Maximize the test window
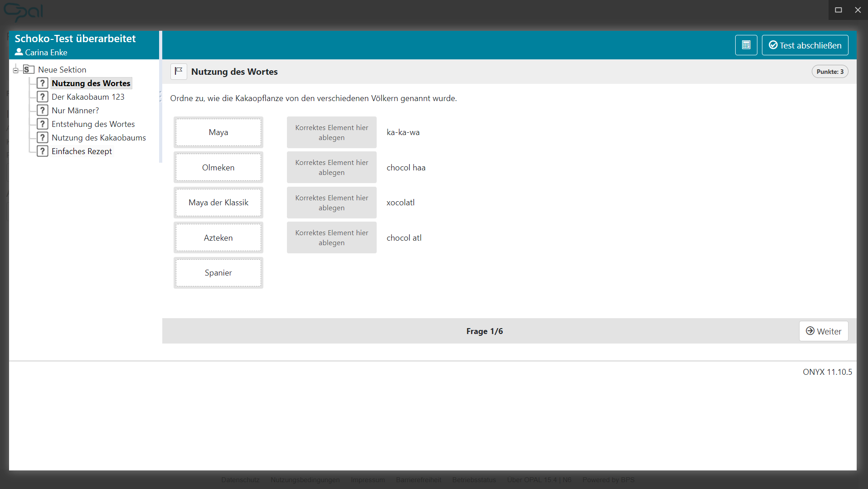 838,10
